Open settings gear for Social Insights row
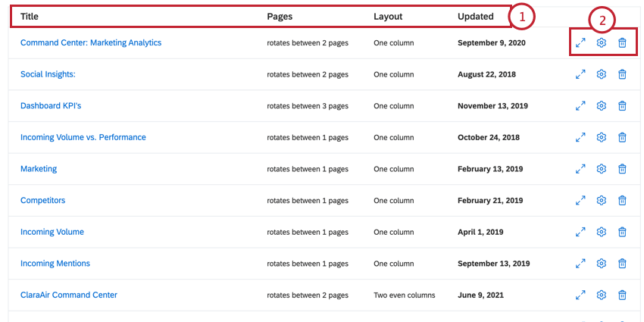Image resolution: width=644 pixels, height=322 pixels. click(602, 74)
